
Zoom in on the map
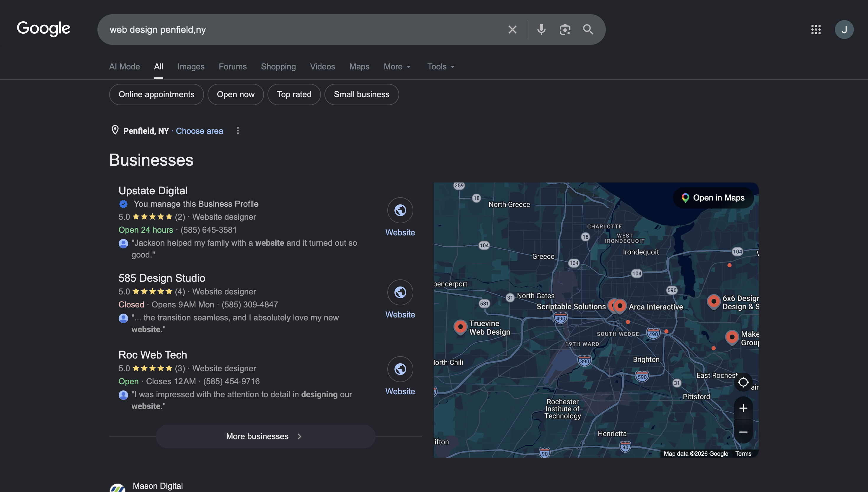coord(743,408)
